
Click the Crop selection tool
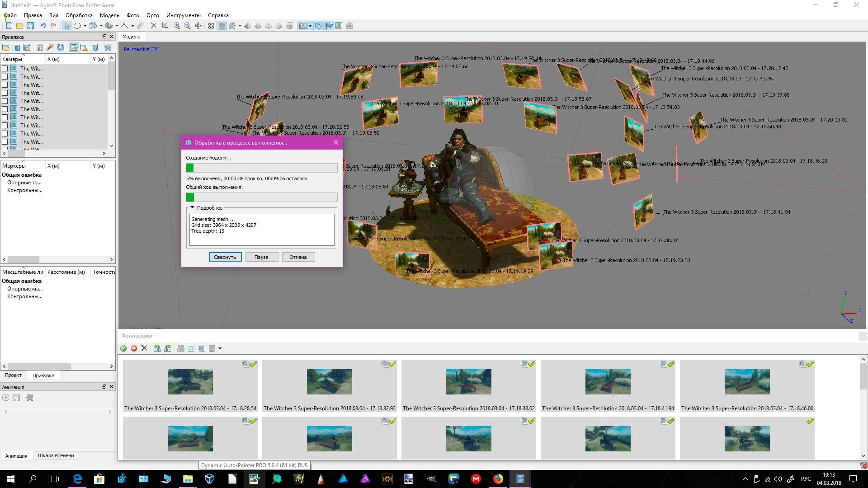(x=165, y=26)
